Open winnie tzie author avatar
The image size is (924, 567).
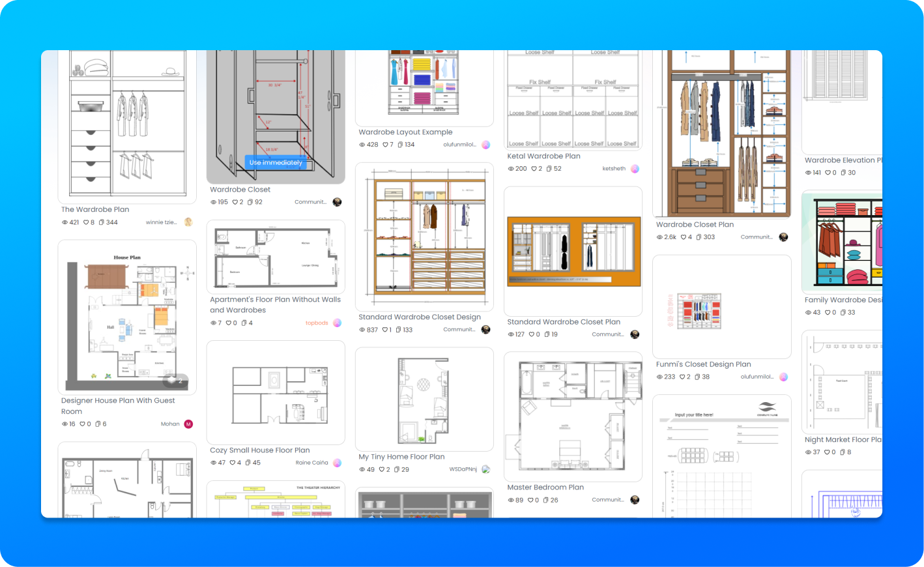tap(188, 222)
